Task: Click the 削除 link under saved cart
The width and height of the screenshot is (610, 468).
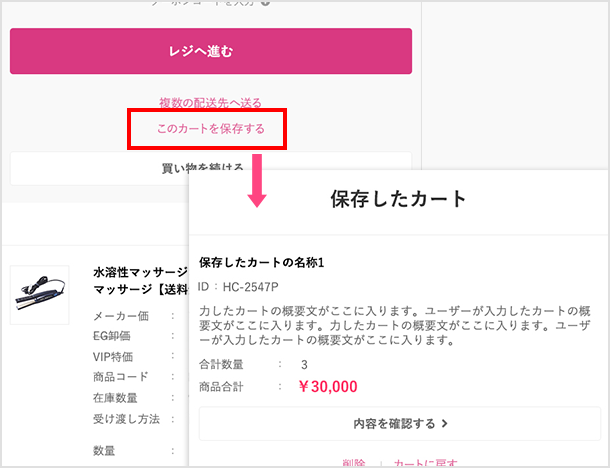Action: [352, 463]
